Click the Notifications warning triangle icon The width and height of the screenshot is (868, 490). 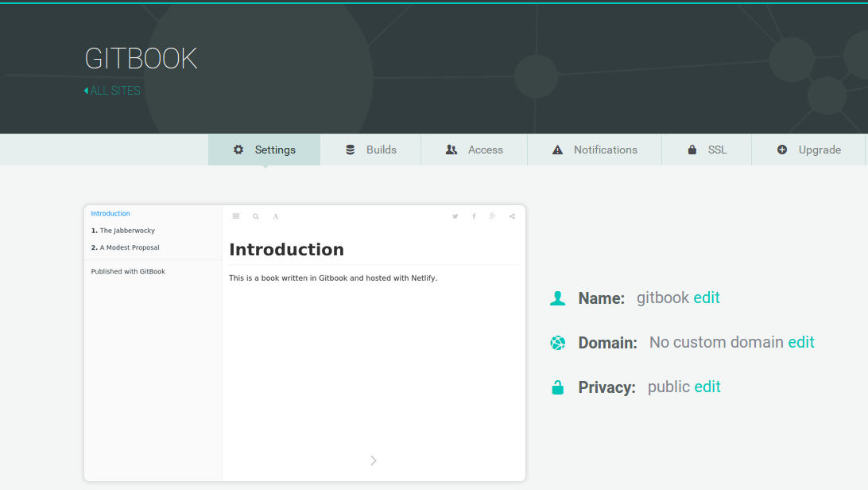tap(557, 150)
